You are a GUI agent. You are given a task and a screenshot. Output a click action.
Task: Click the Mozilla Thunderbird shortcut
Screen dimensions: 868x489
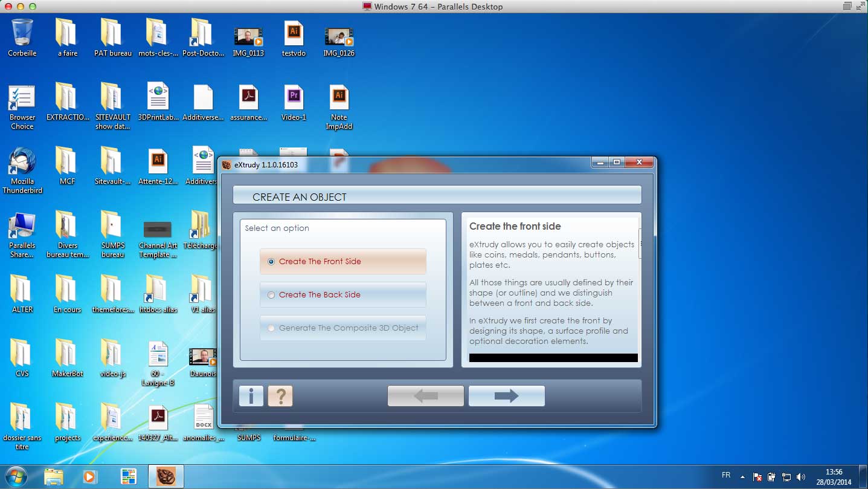[x=22, y=171]
